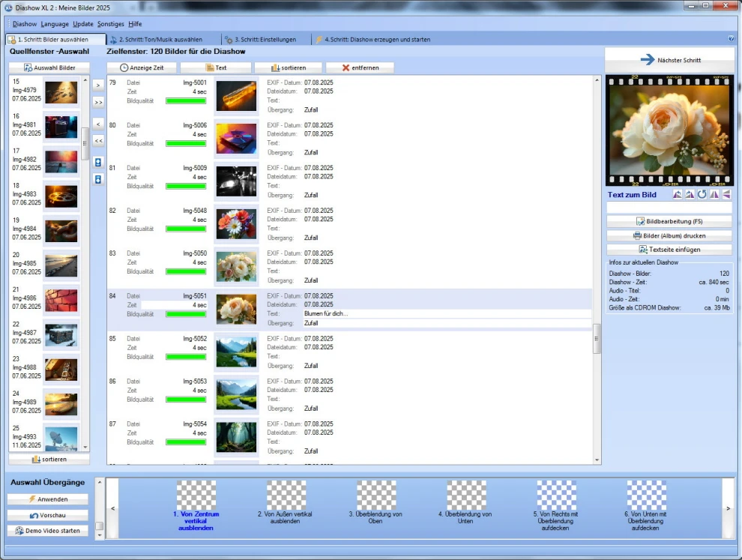Screen dimensions: 742x560
Task: Click leftmost rotate icon beside Text zum Bild
Action: coord(677,195)
